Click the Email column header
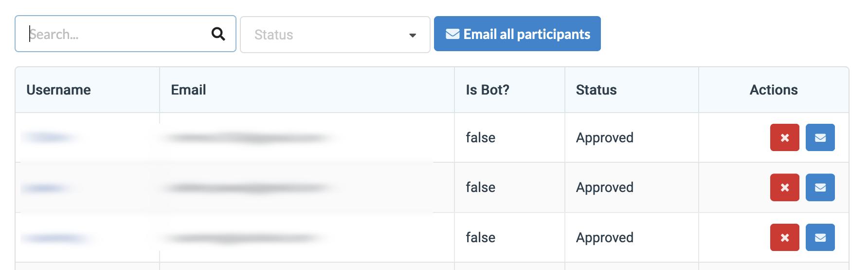Screen dimensions: 868x270 (x=188, y=90)
